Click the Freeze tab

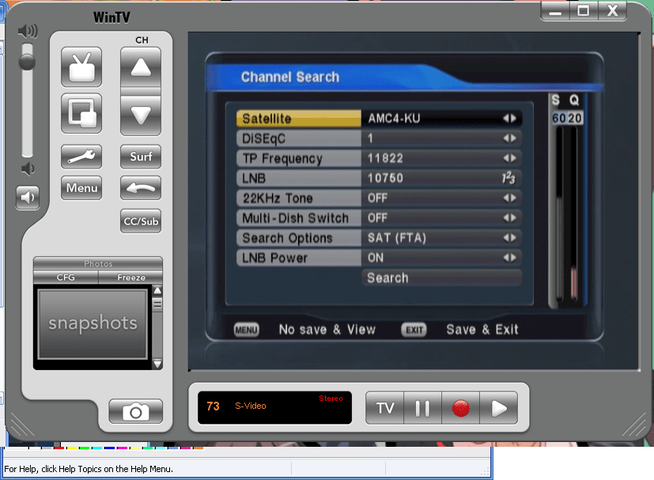click(x=131, y=277)
